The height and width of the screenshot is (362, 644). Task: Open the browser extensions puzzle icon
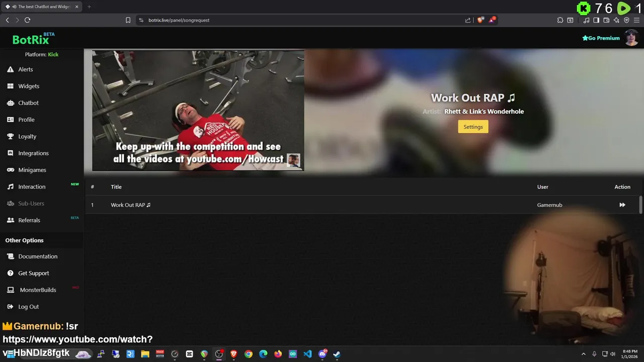point(560,20)
